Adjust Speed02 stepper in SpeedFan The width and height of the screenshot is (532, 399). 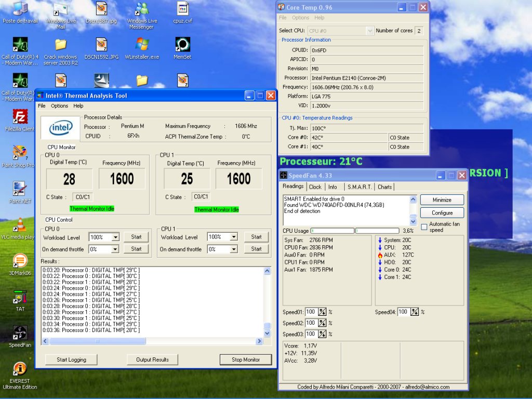[322, 323]
